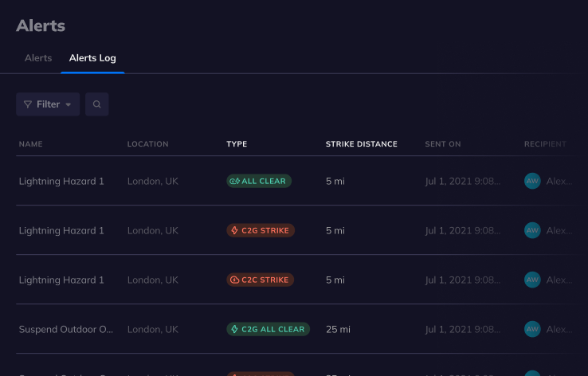Click the C2G STRIKE type badge
The height and width of the screenshot is (376, 588).
[x=261, y=231]
